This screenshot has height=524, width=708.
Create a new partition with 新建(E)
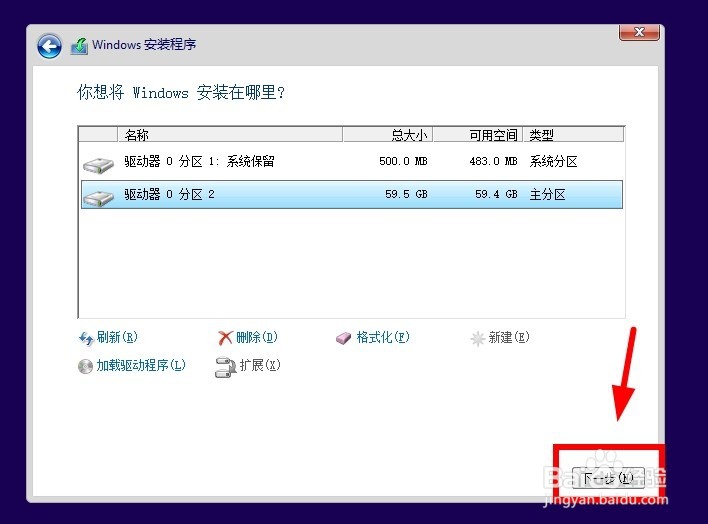click(509, 337)
